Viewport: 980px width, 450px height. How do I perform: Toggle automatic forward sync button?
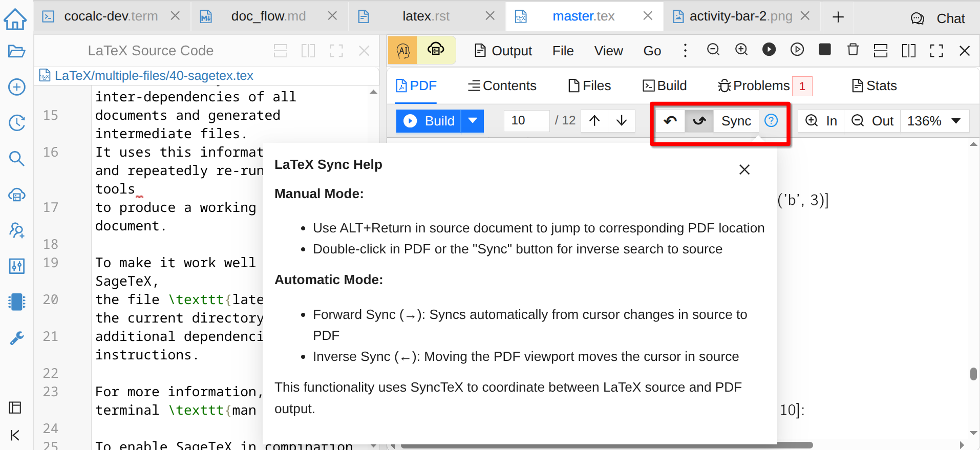tap(699, 121)
